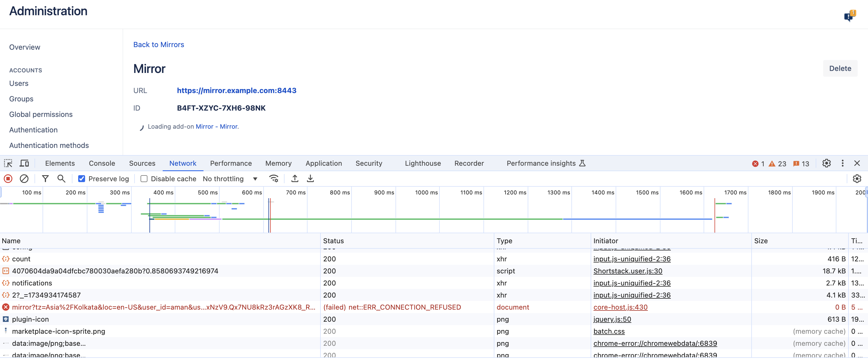Click the plugin-icon image thumbnail

coord(6,319)
